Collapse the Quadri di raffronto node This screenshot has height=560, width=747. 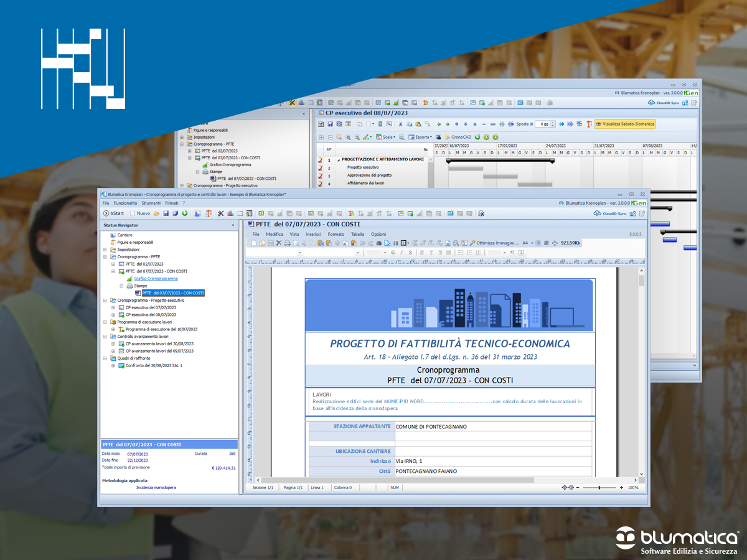click(105, 358)
